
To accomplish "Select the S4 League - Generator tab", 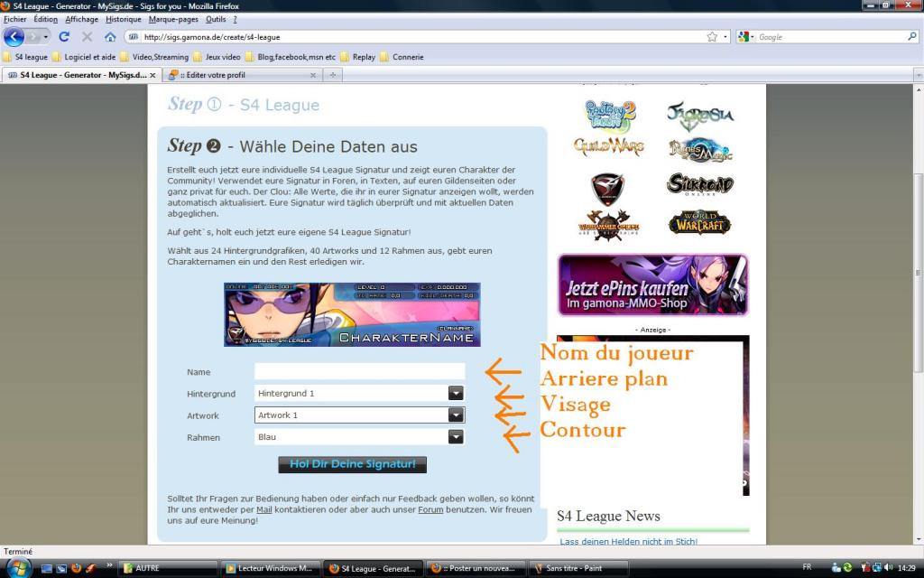I will pos(82,75).
